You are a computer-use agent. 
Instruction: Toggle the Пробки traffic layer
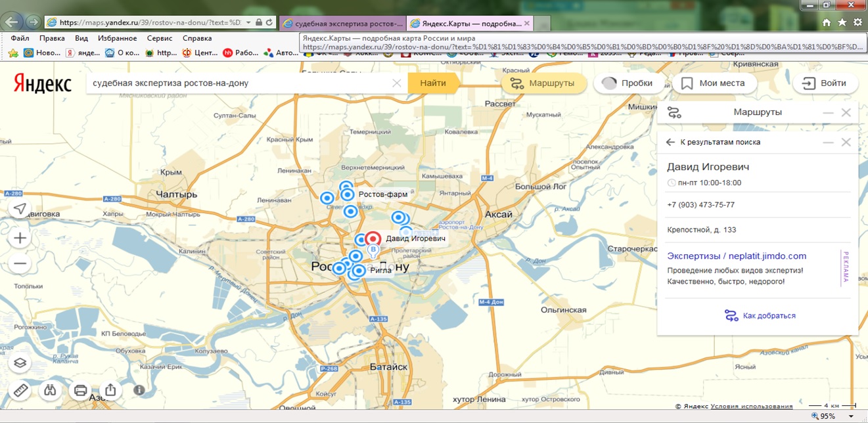628,83
